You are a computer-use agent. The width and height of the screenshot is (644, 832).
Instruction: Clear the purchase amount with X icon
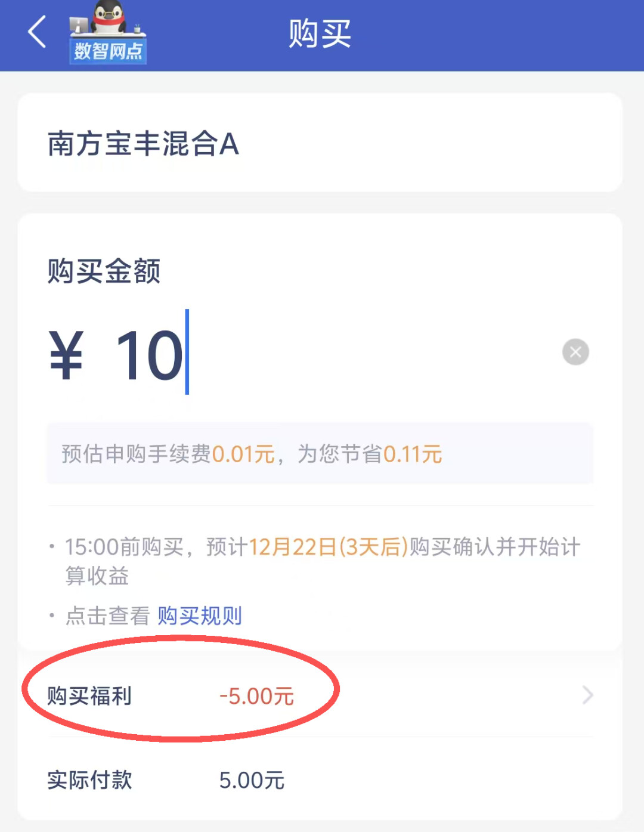tap(575, 352)
